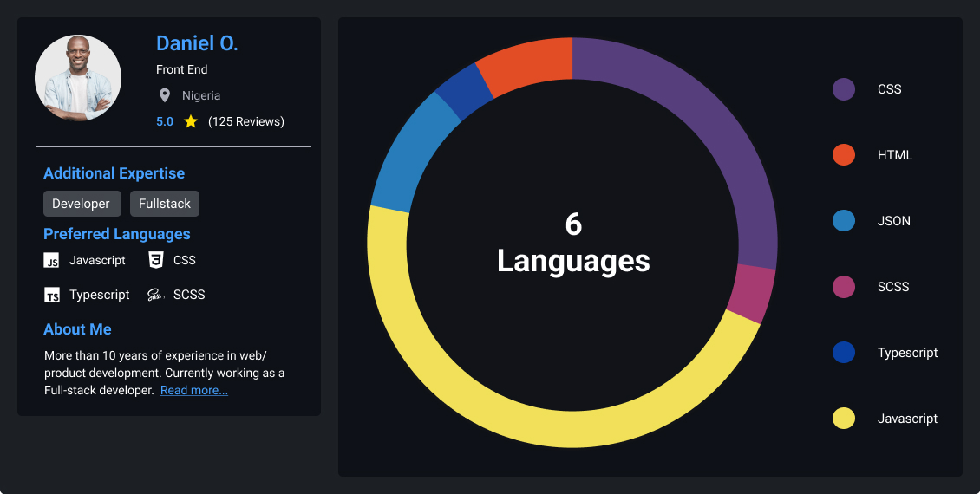980x494 pixels.
Task: Click the Typescript legend label in the chart legend
Action: [x=907, y=353]
